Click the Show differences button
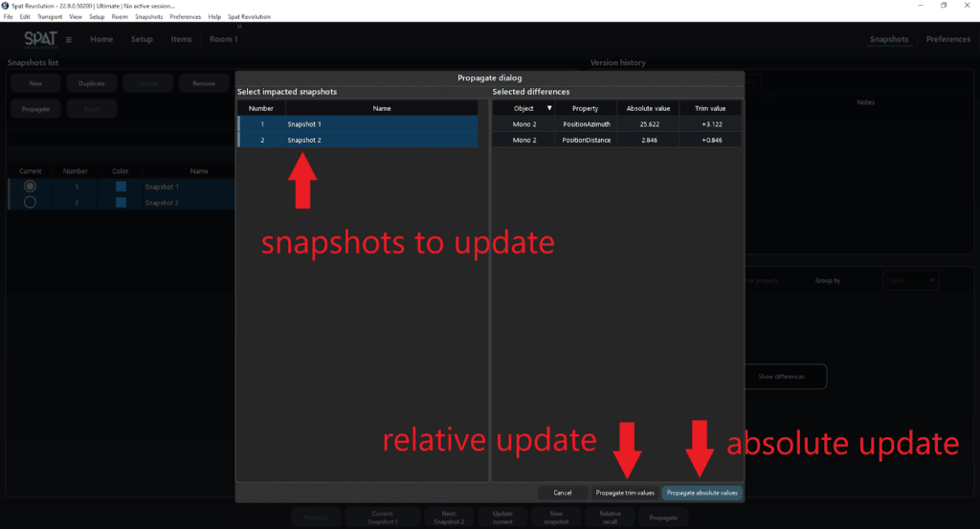Viewport: 980px width, 529px height. [781, 377]
